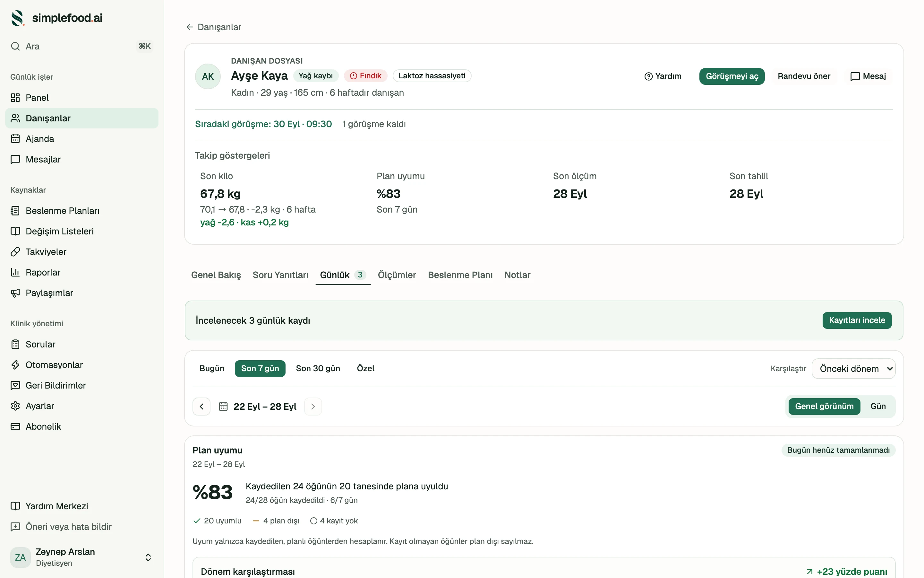Screen dimensions: 924x578
Task: Switch to Gün view
Action: pos(878,406)
